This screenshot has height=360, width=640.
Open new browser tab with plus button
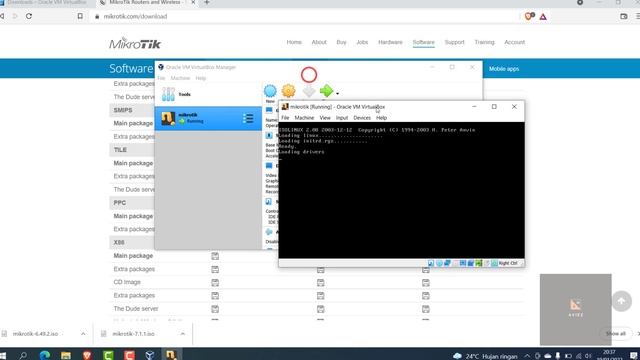coord(207,3)
